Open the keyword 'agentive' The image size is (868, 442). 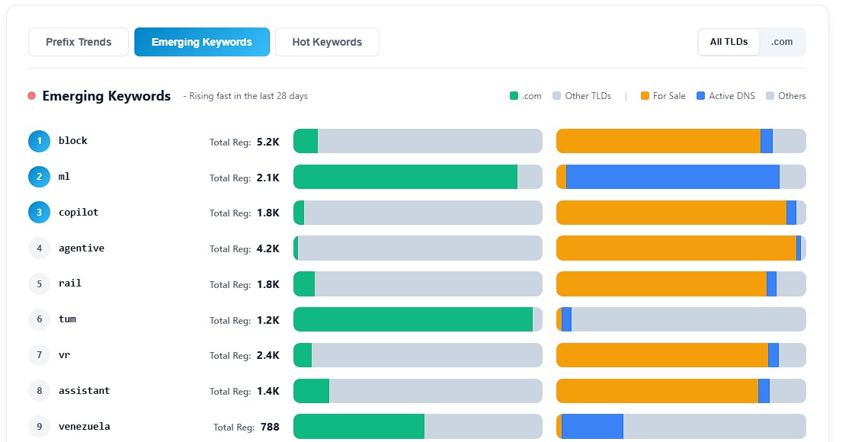pyautogui.click(x=82, y=248)
